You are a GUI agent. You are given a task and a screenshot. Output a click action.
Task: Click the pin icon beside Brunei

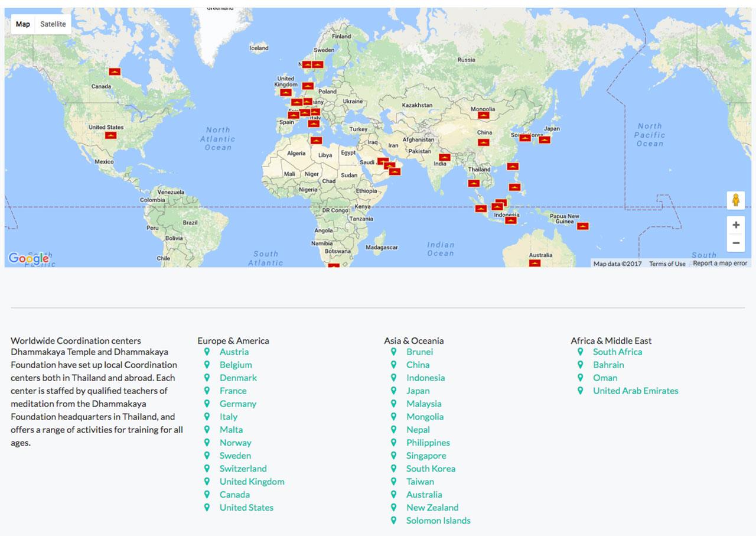pos(393,352)
